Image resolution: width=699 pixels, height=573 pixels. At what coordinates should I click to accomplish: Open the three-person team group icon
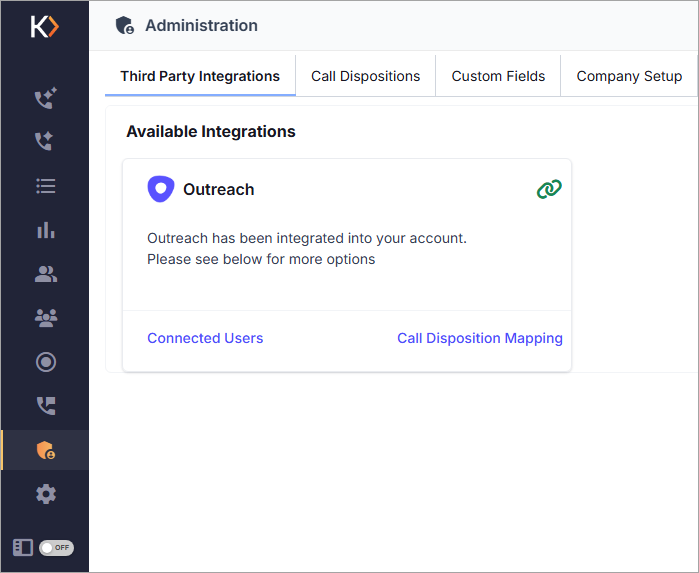click(x=45, y=317)
